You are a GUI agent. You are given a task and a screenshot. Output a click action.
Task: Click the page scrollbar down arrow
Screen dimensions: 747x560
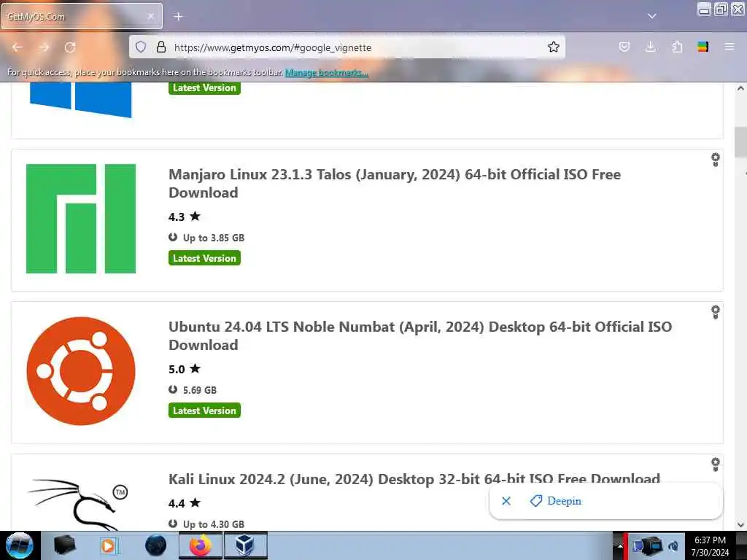(x=740, y=525)
